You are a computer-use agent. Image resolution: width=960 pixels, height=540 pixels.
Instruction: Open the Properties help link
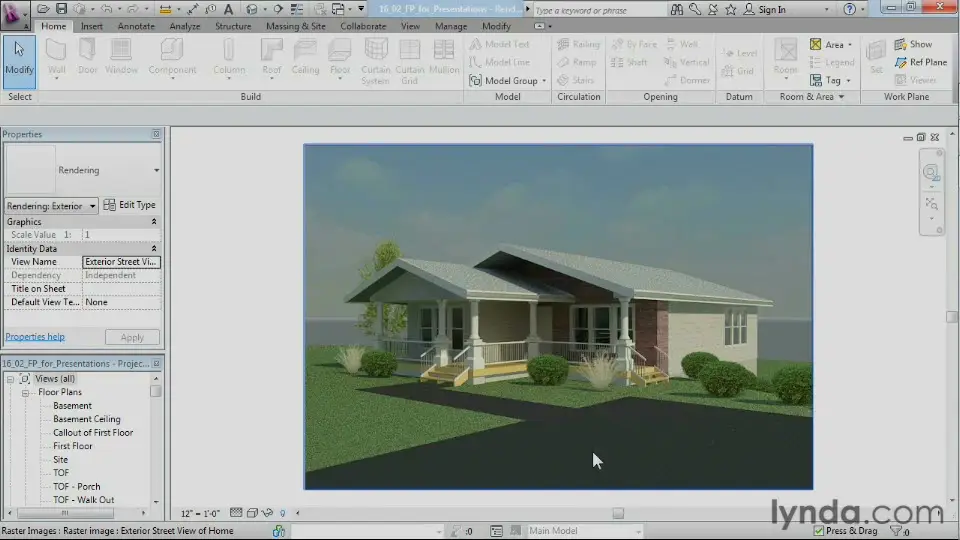[x=35, y=337]
